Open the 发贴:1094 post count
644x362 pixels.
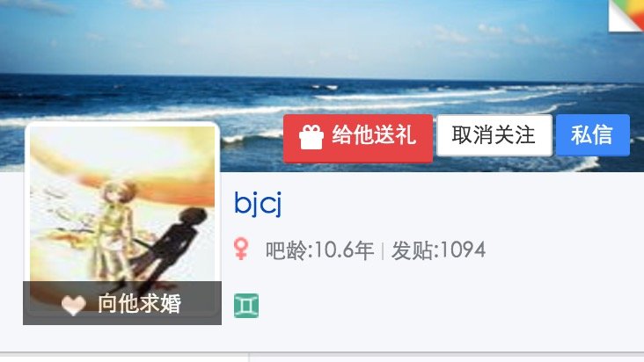tap(439, 250)
